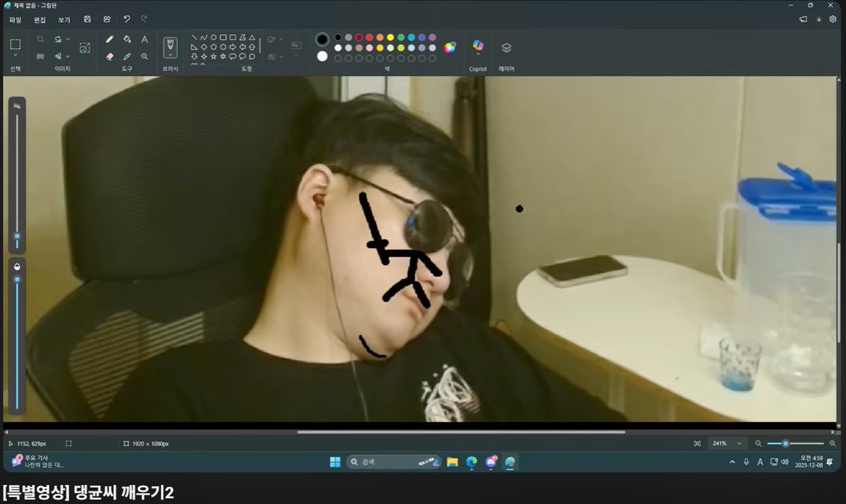Choose the Diamond shape

(x=204, y=47)
